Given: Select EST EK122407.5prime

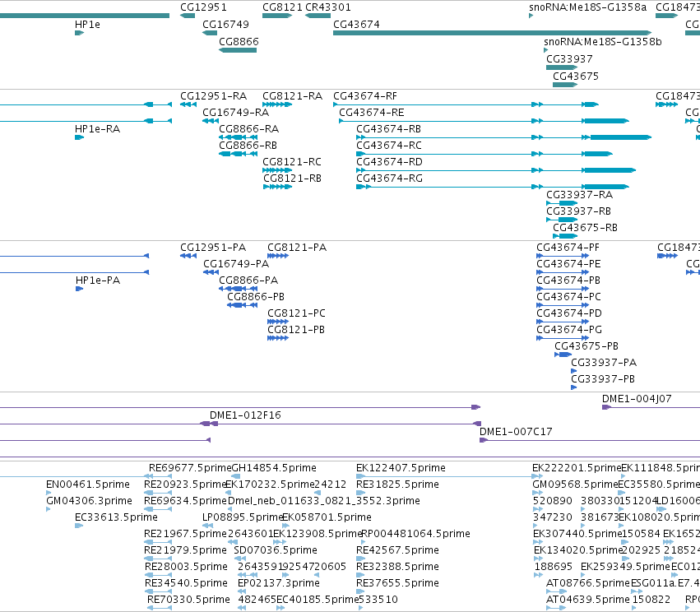Looking at the screenshot, I should click(401, 468).
